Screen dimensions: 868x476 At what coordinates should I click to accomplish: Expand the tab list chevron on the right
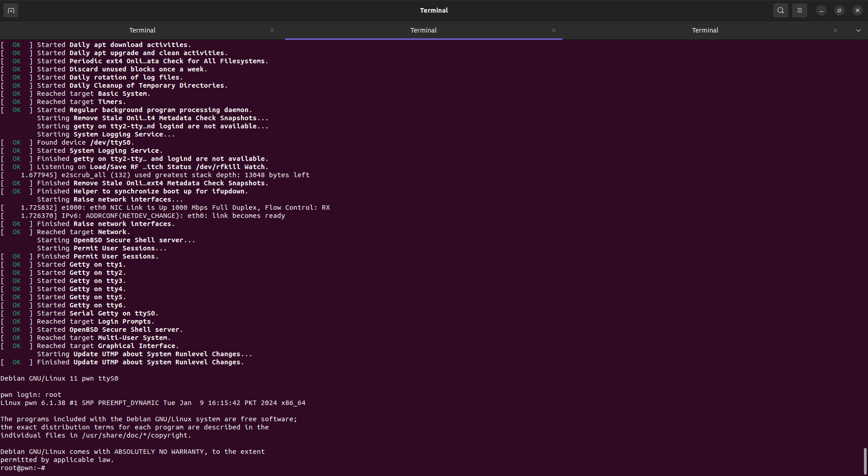click(858, 30)
